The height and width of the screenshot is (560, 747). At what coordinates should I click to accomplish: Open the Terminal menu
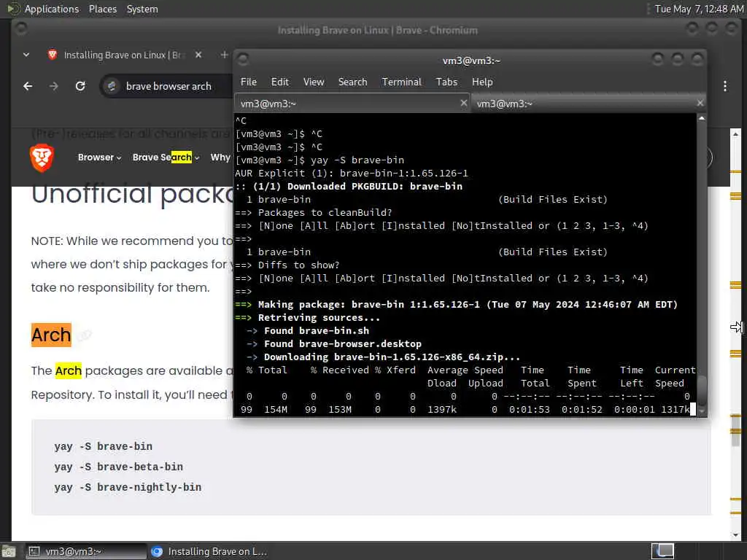pyautogui.click(x=402, y=82)
